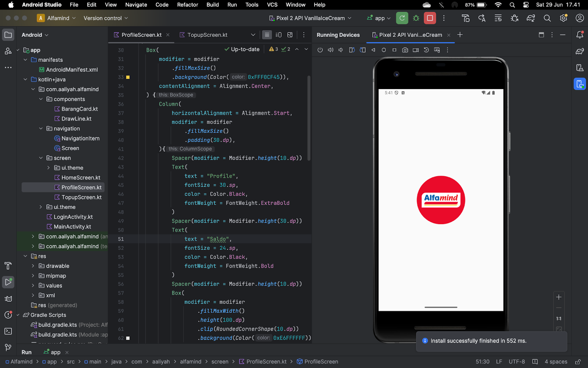The height and width of the screenshot is (368, 588).
Task: Open Notifications bell icon
Action: point(580,35)
